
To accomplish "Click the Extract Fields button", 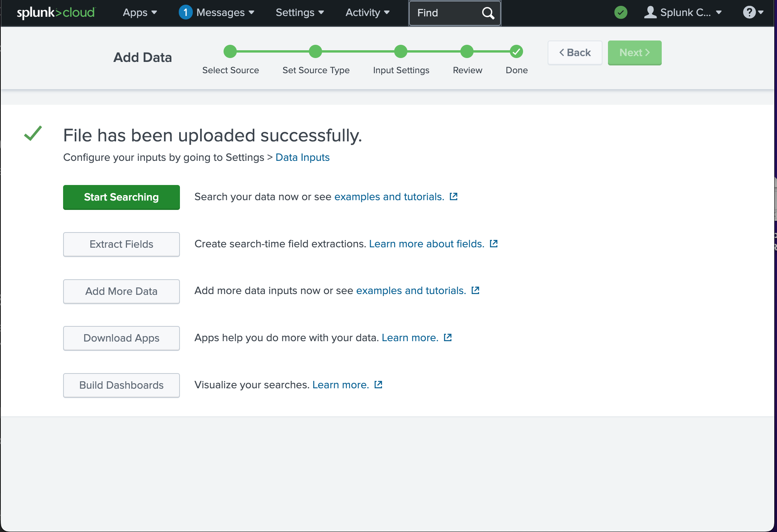I will pyautogui.click(x=122, y=244).
